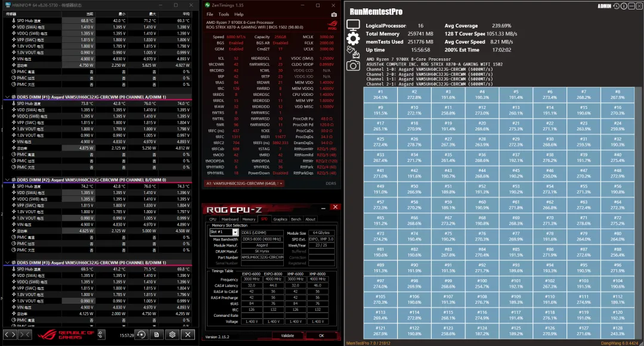644x346 pixels.
Task: Click the RunMemtestPro monitor icon
Action: click(353, 26)
